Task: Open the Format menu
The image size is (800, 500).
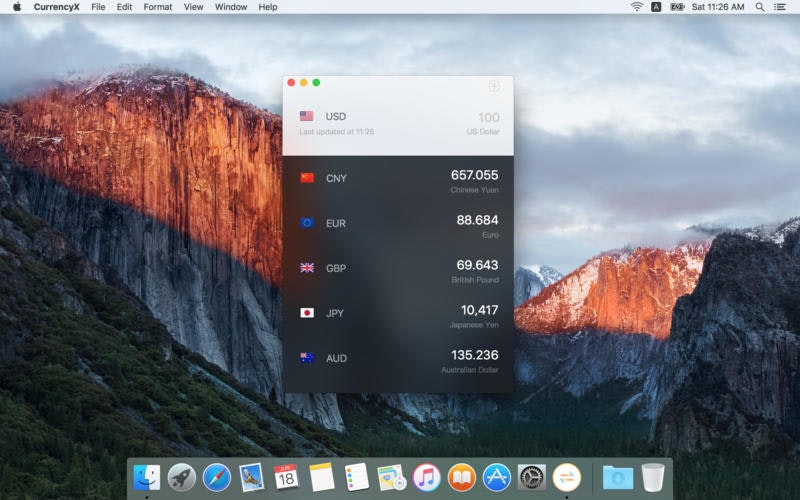Action: click(x=158, y=7)
